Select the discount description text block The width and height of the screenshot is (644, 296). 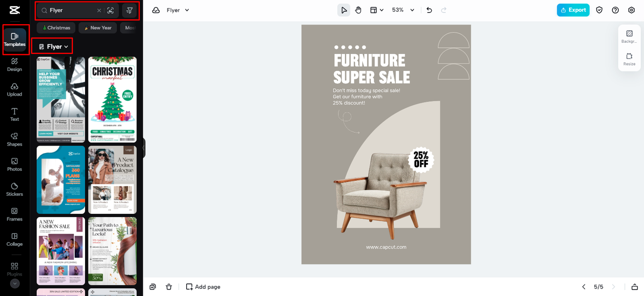366,97
